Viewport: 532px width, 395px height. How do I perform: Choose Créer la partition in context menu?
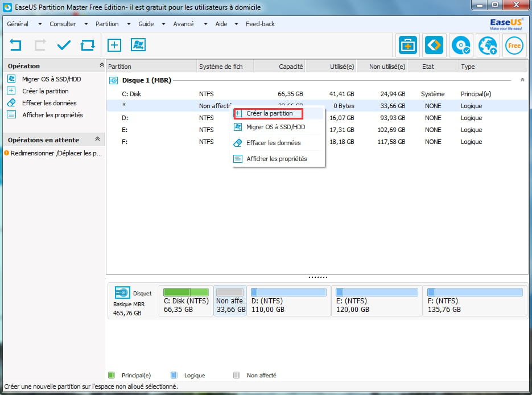coord(269,114)
